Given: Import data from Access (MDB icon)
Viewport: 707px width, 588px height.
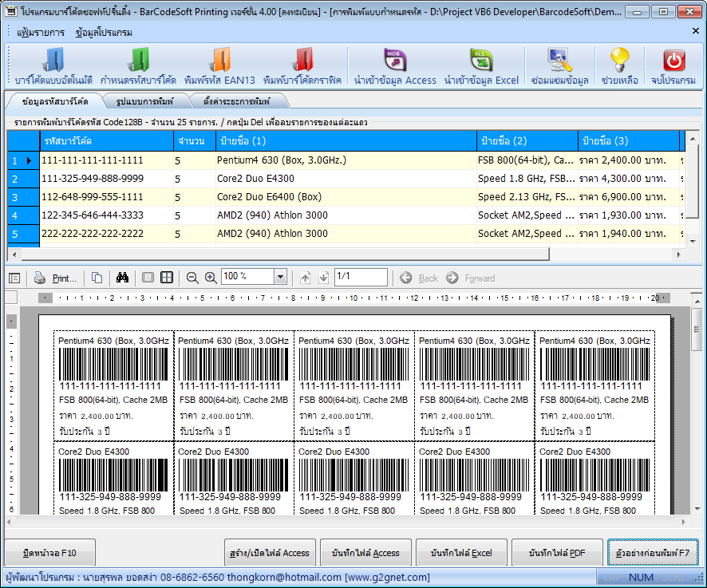Looking at the screenshot, I should (395, 67).
